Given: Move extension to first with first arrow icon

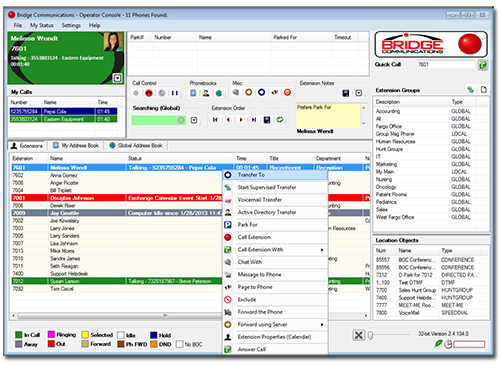Looking at the screenshot, I should [215, 120].
